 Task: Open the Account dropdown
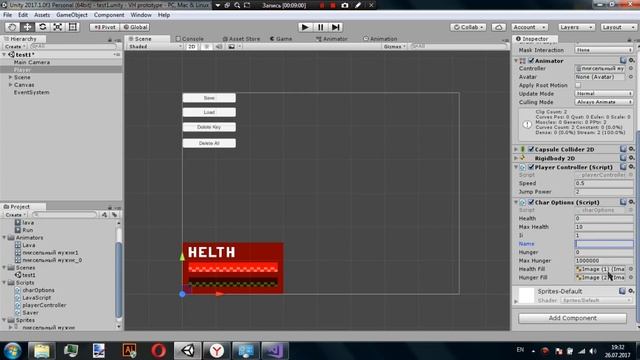(x=529, y=27)
